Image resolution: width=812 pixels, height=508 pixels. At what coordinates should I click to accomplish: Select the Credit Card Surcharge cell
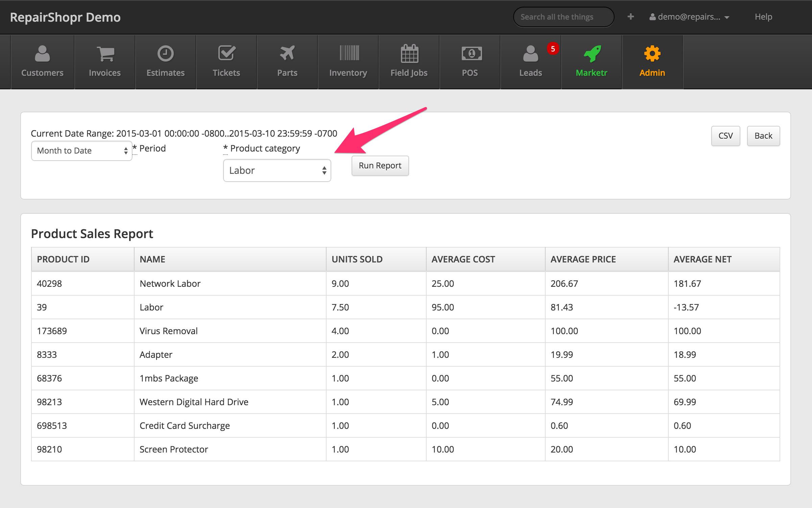[x=230, y=425]
